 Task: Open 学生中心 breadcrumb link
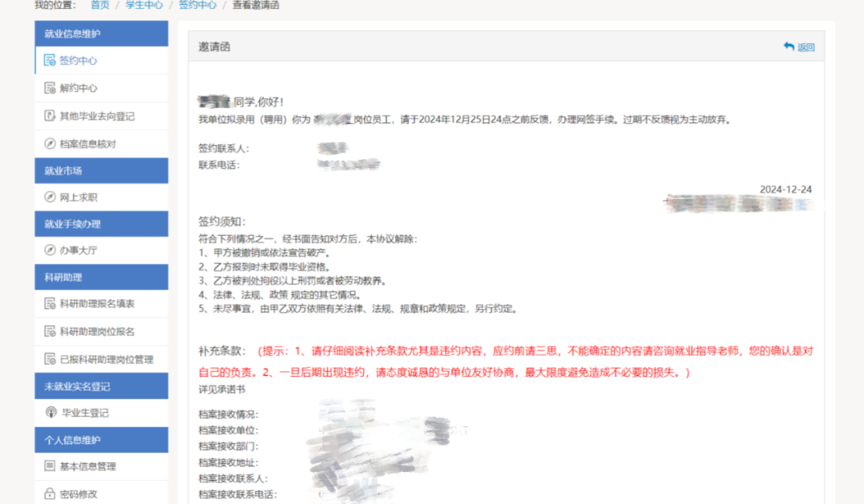click(145, 6)
